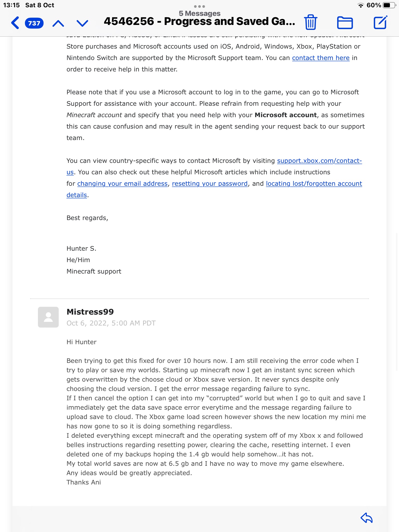Delete this email using the trash icon

coord(310,22)
